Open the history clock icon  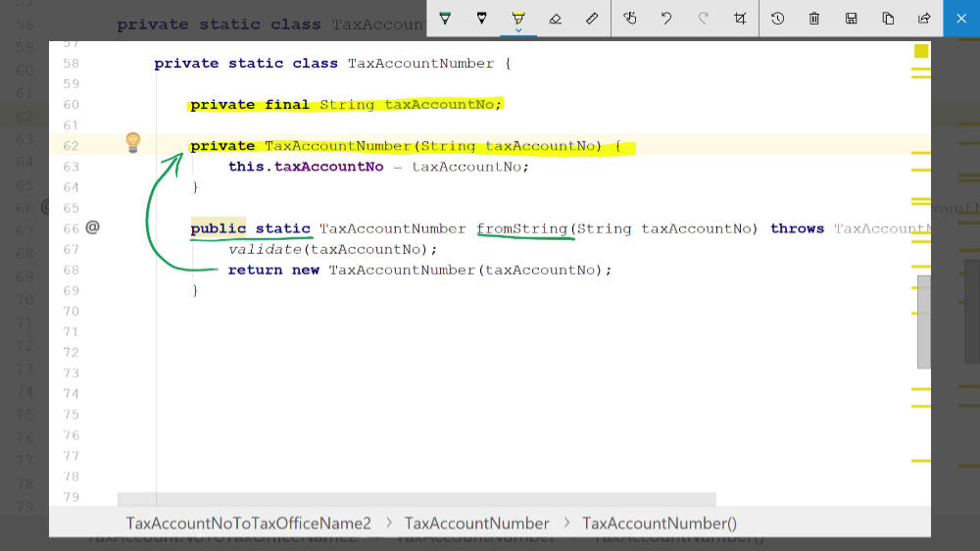tap(777, 18)
